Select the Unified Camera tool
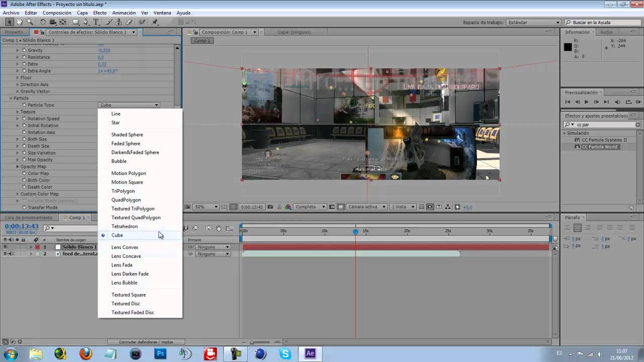644x362 pixels. point(53,22)
